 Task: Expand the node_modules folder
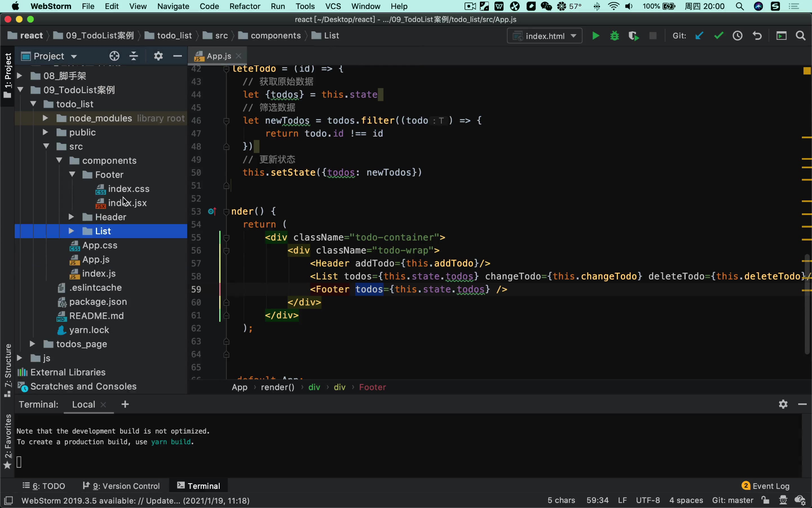click(x=45, y=118)
